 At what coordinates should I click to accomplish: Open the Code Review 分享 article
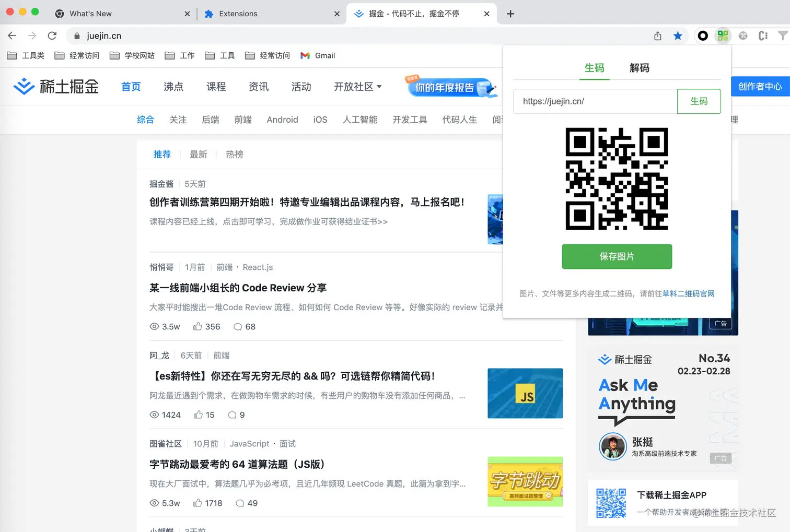coord(238,288)
